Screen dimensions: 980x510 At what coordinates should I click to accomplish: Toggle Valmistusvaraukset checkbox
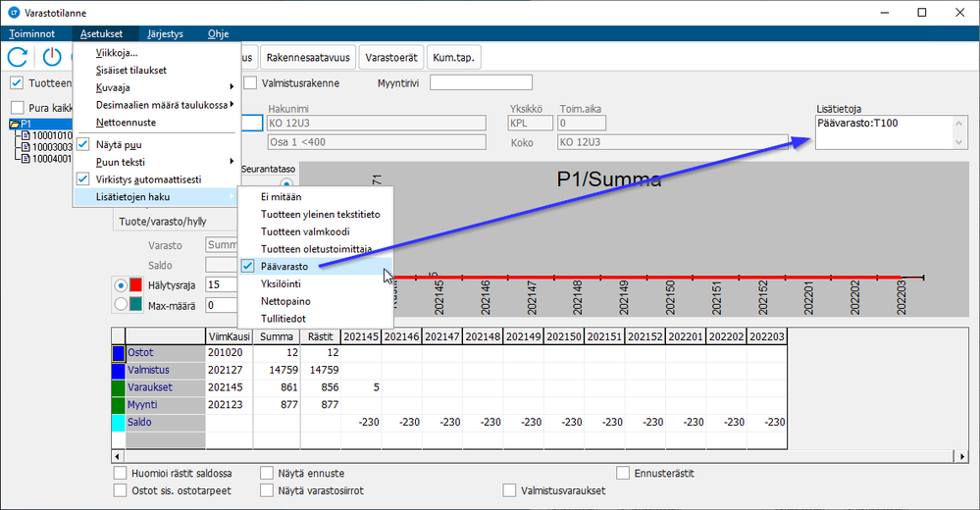click(509, 490)
